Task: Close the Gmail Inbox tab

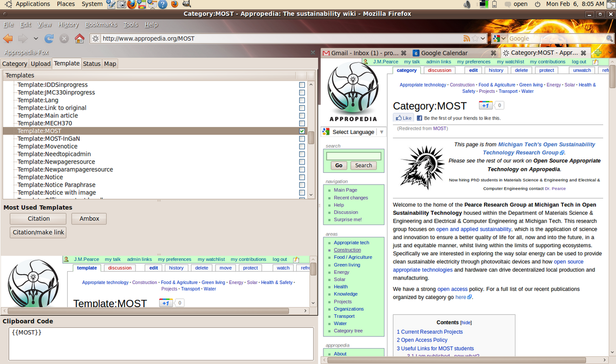Action: tap(403, 53)
